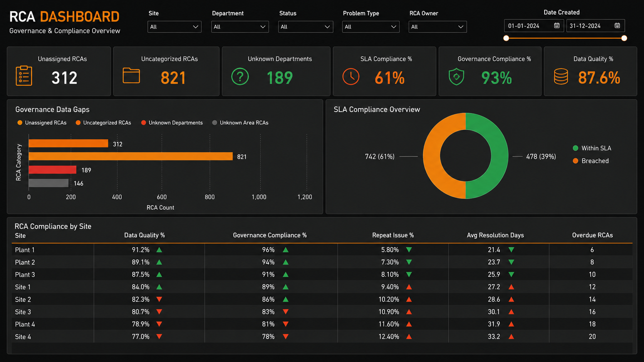Click the SLA Compliance clock icon

coord(351,77)
